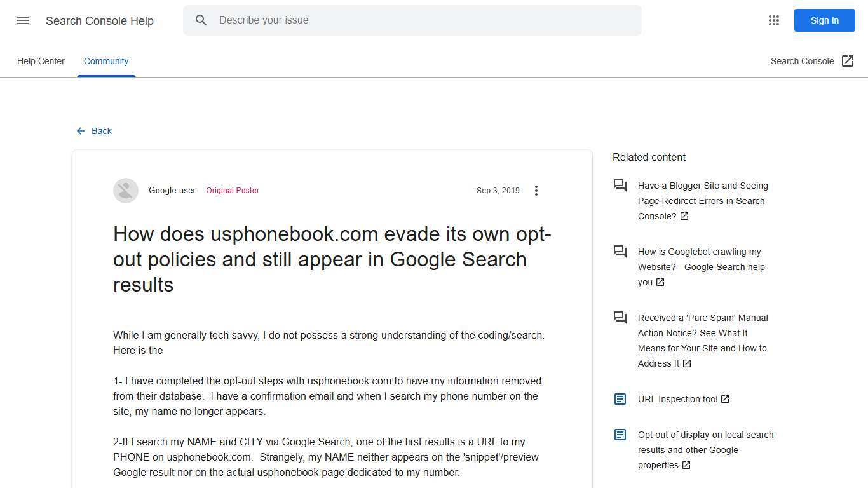
Task: Open the external link icon next to Search Console
Action: (848, 61)
